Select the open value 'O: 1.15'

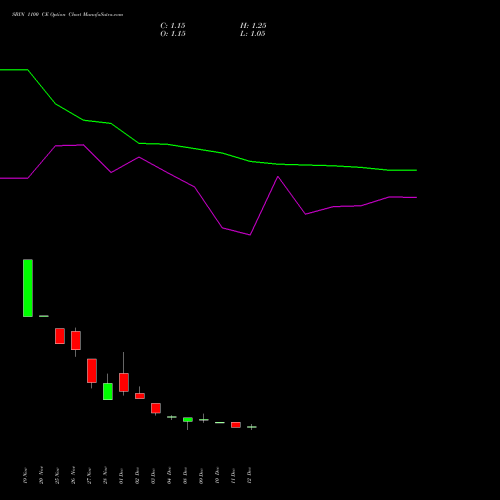pyautogui.click(x=173, y=34)
